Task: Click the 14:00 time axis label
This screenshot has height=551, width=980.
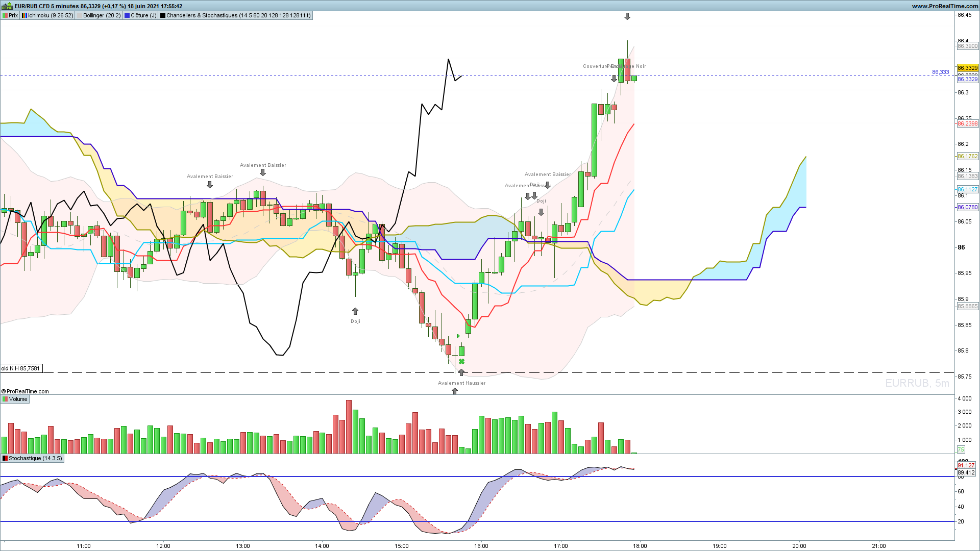Action: [x=322, y=546]
